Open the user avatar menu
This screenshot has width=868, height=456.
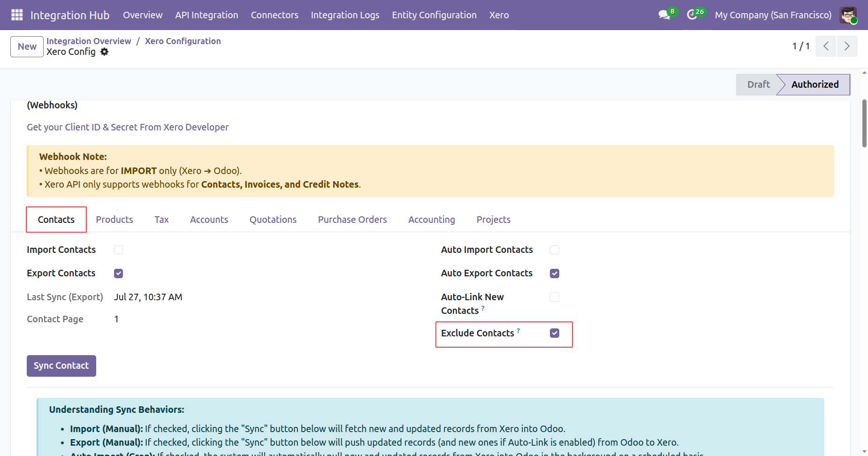[x=848, y=15]
